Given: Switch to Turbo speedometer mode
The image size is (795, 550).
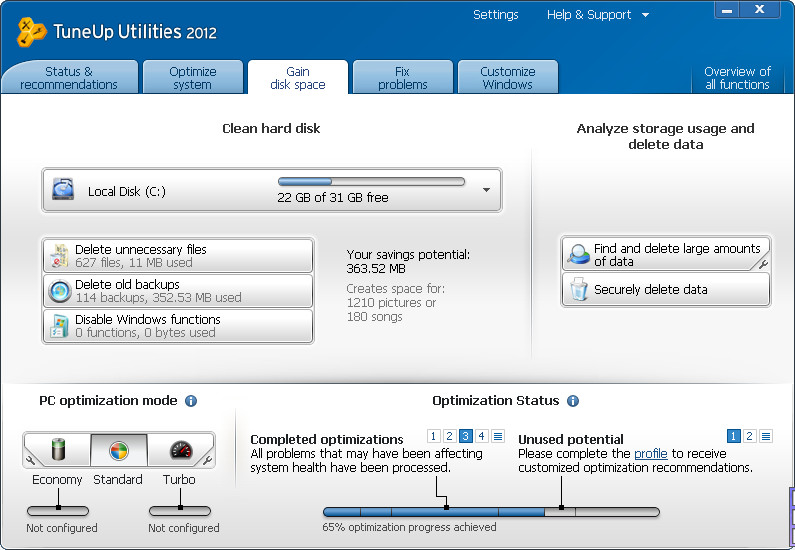Looking at the screenshot, I should click(x=180, y=450).
